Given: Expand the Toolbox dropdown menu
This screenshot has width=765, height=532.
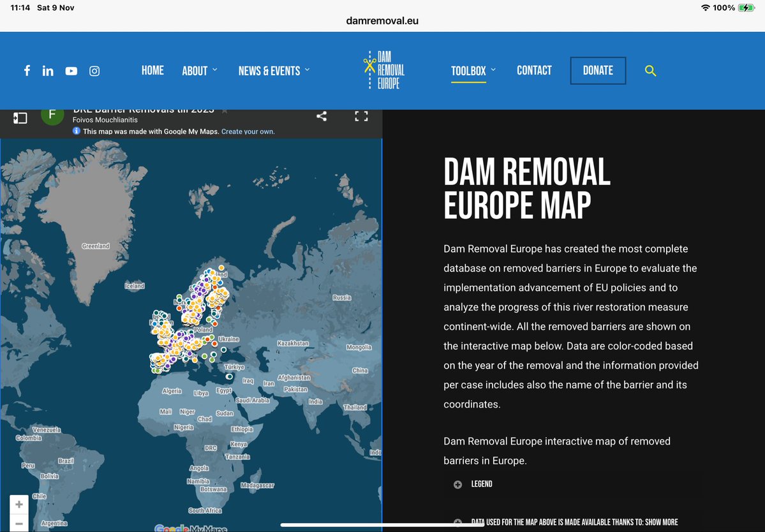Looking at the screenshot, I should [473, 71].
